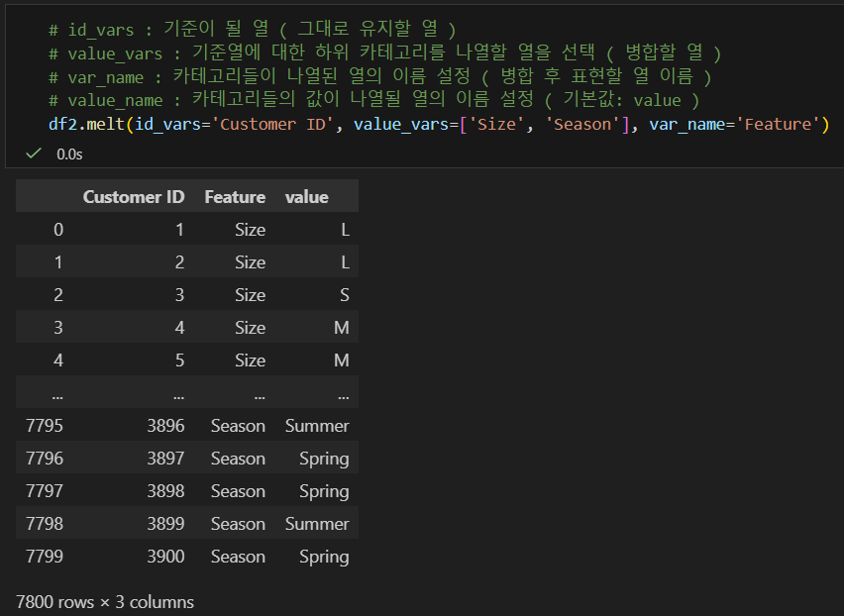This screenshot has width=844, height=616.
Task: Click 'df2.melt' in the code cell
Action: tap(86, 124)
